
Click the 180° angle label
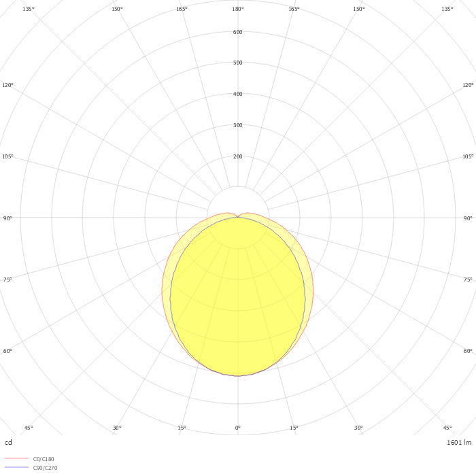(238, 9)
